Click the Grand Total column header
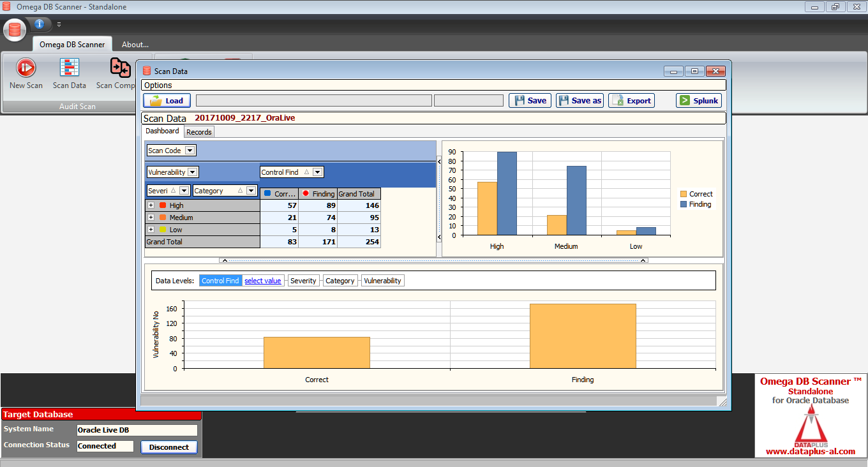The height and width of the screenshot is (467, 868). pos(359,193)
